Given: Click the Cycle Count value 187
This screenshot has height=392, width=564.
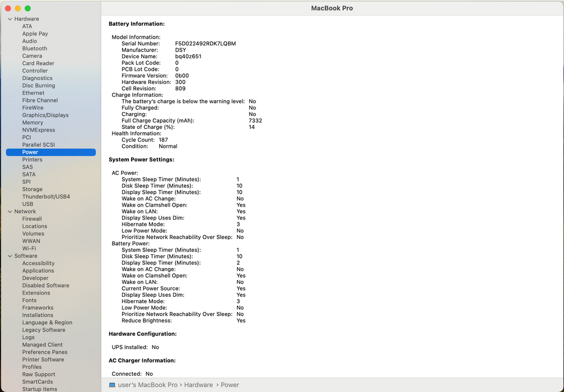Looking at the screenshot, I should point(164,140).
